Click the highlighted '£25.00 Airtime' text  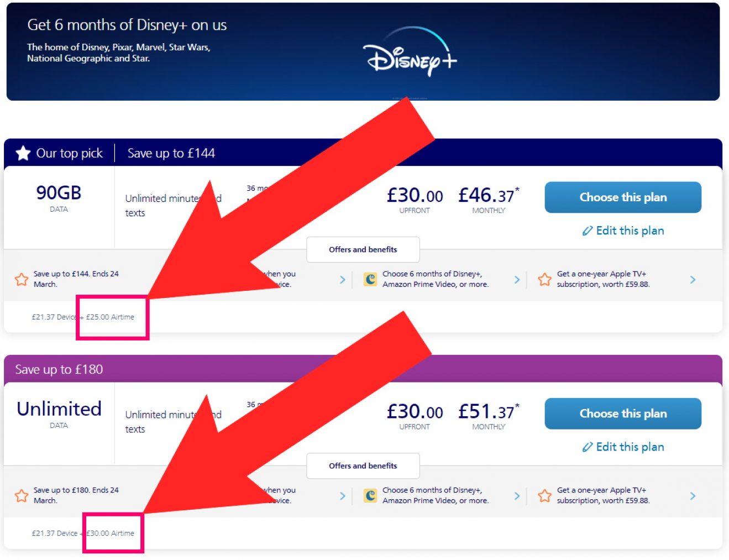[112, 317]
